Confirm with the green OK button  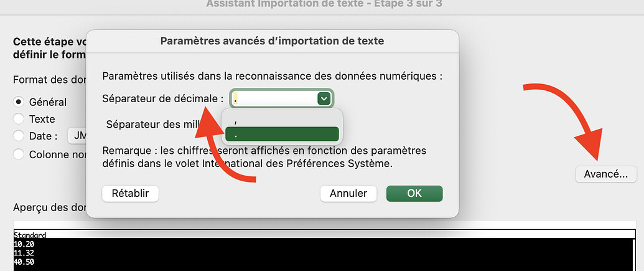click(414, 194)
